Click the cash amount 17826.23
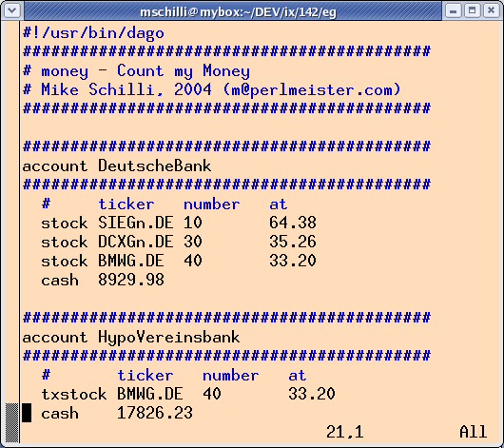The height and width of the screenshot is (448, 504). pyautogui.click(x=155, y=413)
